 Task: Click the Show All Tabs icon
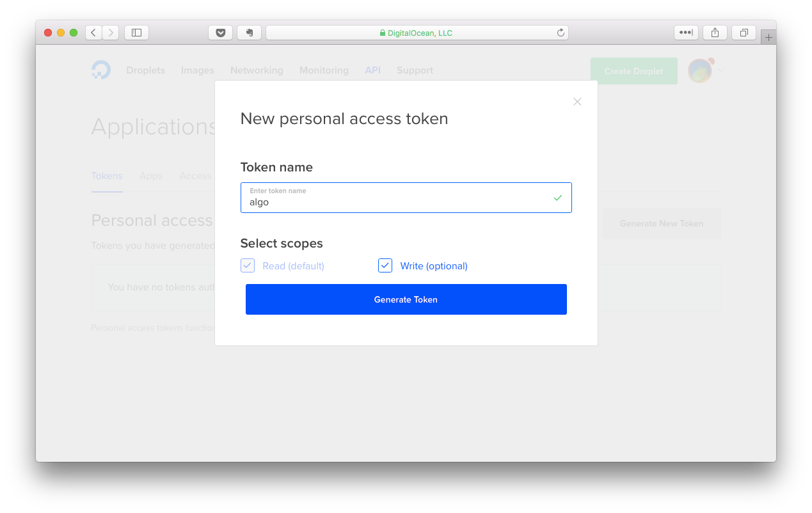(743, 32)
